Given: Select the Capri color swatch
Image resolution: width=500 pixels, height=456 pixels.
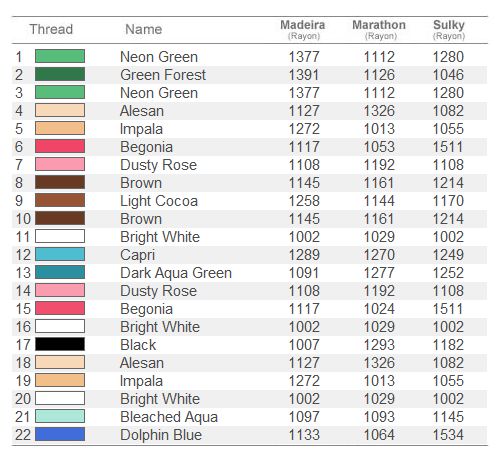Looking at the screenshot, I should (60, 254).
